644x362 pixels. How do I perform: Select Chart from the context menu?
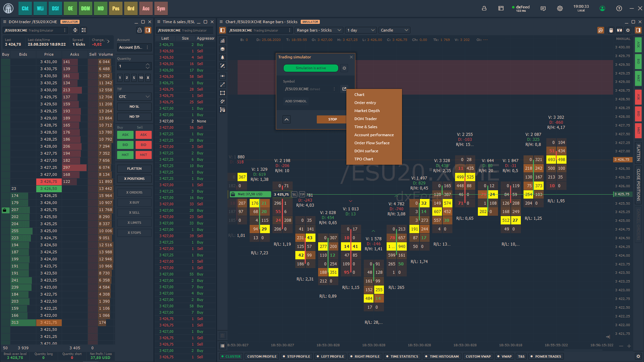pyautogui.click(x=374, y=95)
